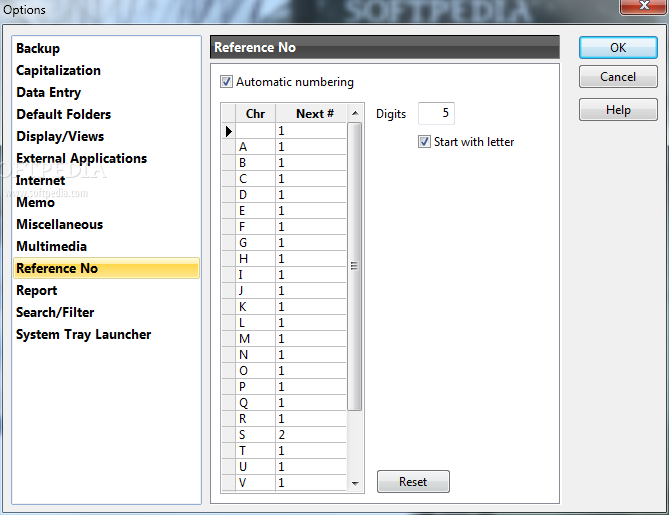Click the Digits input field
Image resolution: width=669 pixels, height=515 pixels.
[x=436, y=113]
